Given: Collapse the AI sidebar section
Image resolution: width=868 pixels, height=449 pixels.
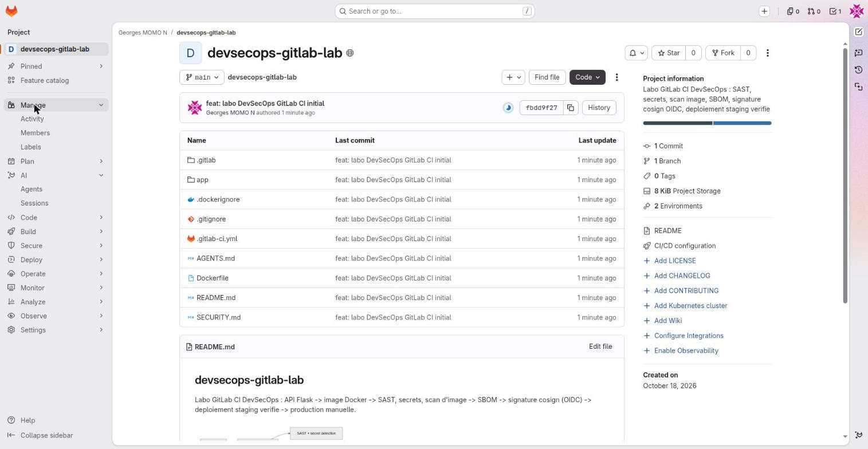Looking at the screenshot, I should pyautogui.click(x=56, y=175).
